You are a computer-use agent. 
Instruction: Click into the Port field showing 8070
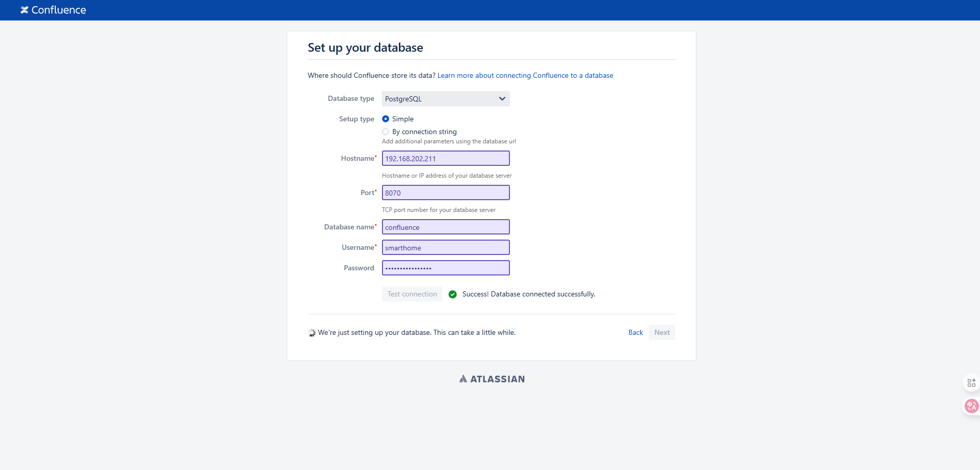point(445,193)
